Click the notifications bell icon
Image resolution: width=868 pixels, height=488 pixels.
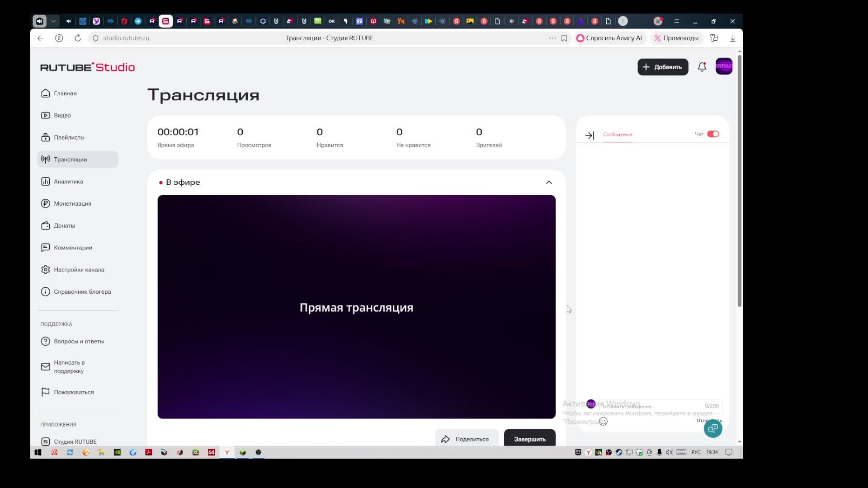[x=702, y=67]
